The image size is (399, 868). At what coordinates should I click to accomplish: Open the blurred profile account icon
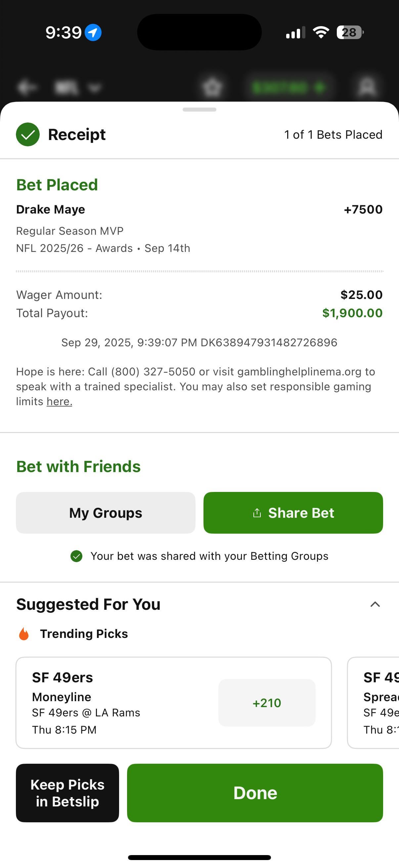[x=367, y=87]
